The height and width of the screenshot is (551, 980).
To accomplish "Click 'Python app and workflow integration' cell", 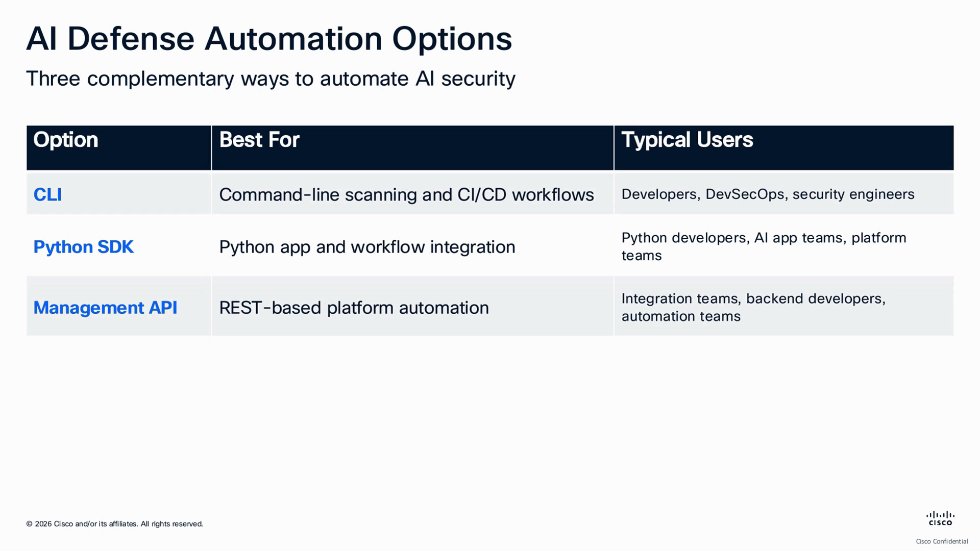I will [412, 246].
